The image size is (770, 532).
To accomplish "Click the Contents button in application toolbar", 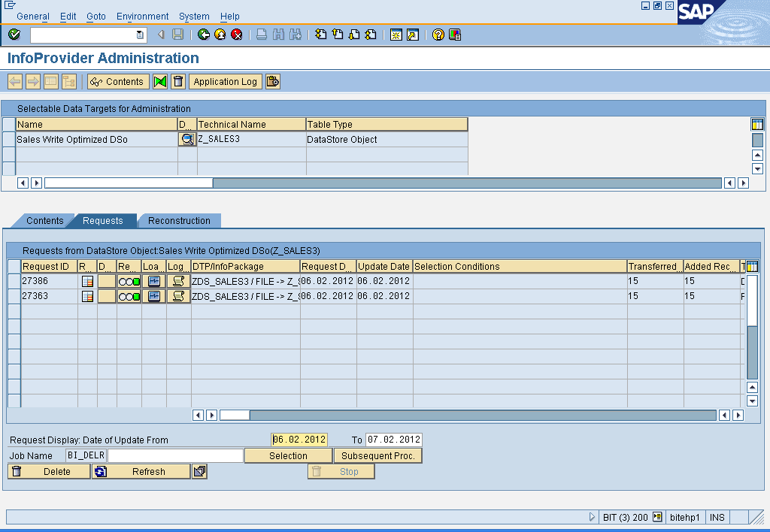I will 118,81.
